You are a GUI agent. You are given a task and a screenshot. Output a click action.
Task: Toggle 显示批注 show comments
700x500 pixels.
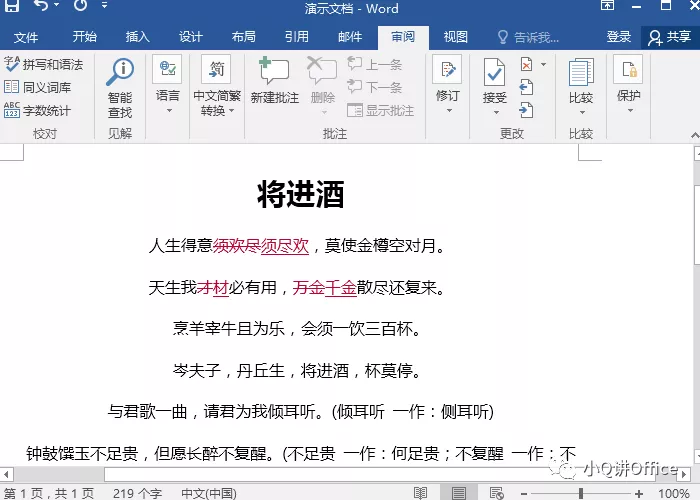coord(381,110)
